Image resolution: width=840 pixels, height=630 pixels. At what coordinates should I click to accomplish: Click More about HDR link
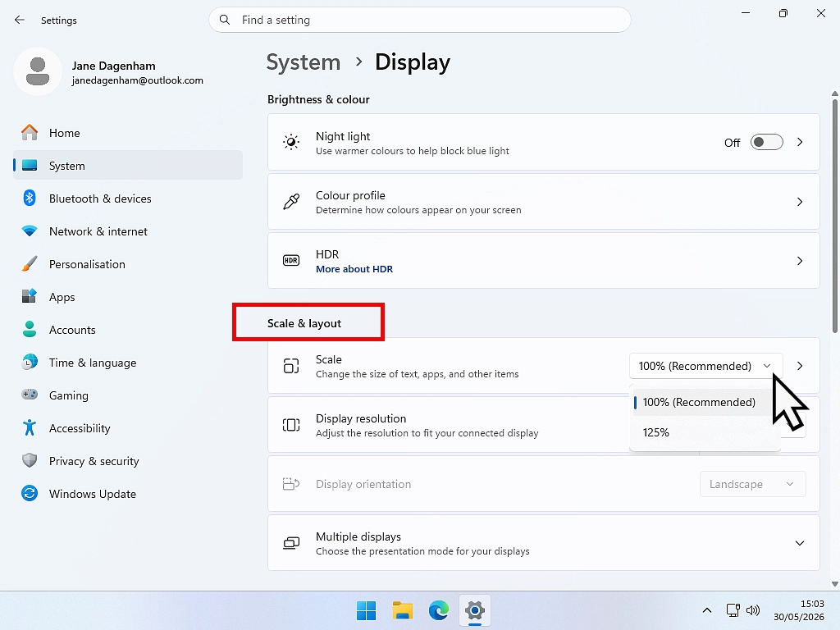[354, 269]
